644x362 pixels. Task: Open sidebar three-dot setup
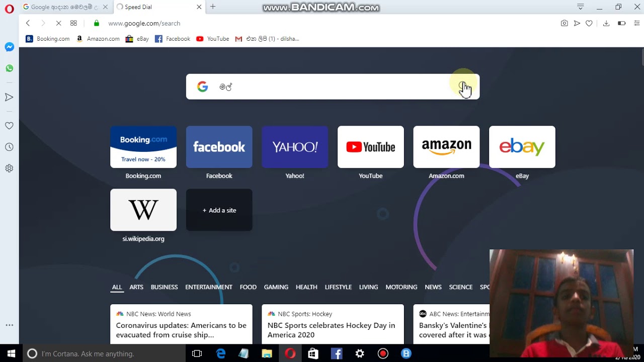pos(9,325)
